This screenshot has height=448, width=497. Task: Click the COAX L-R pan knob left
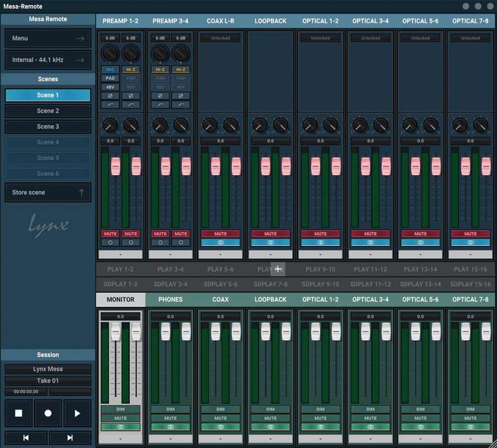(210, 125)
